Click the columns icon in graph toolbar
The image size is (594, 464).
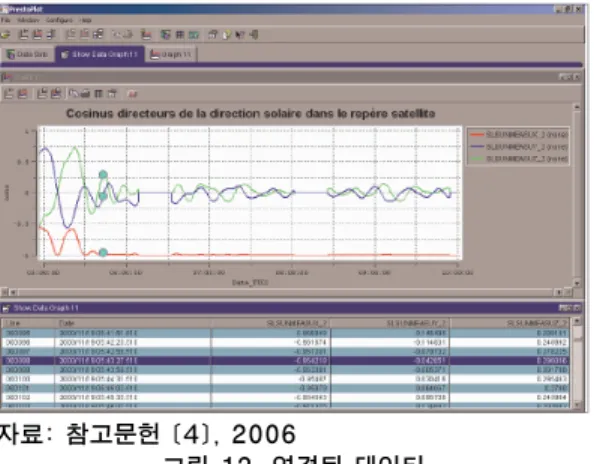pos(98,94)
